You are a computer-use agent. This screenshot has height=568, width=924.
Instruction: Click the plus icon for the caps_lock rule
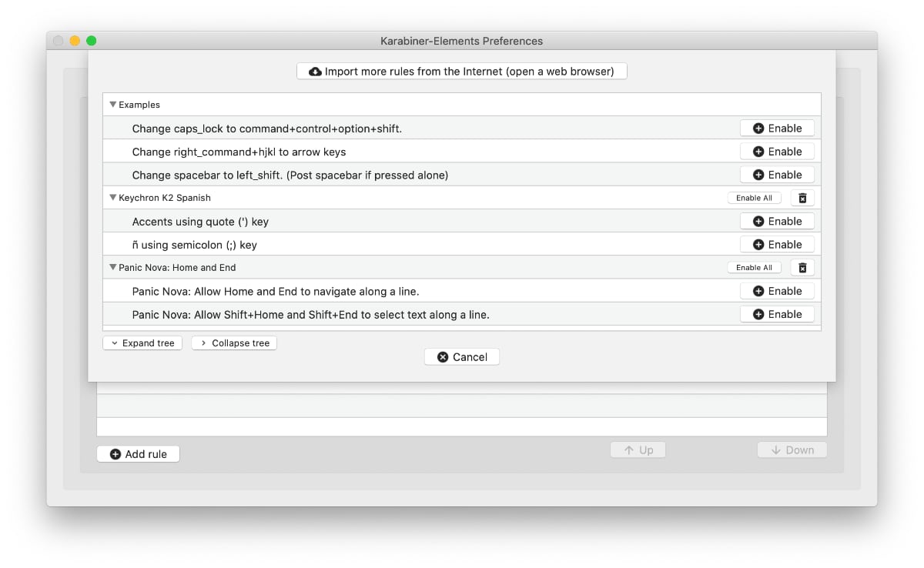pyautogui.click(x=758, y=129)
